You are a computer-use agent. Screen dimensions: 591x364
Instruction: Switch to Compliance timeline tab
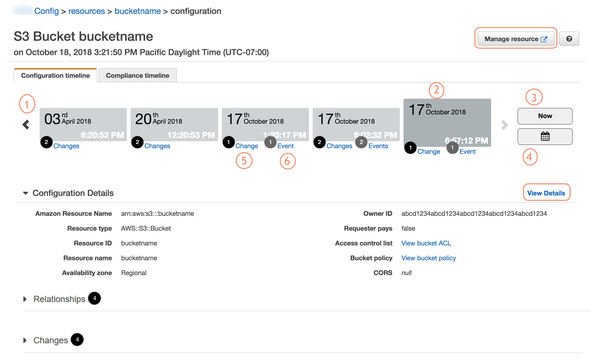tap(138, 75)
